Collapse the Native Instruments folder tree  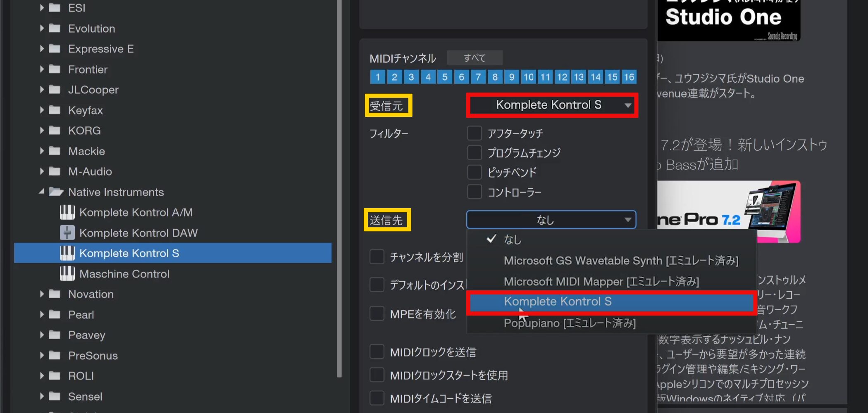(x=41, y=192)
